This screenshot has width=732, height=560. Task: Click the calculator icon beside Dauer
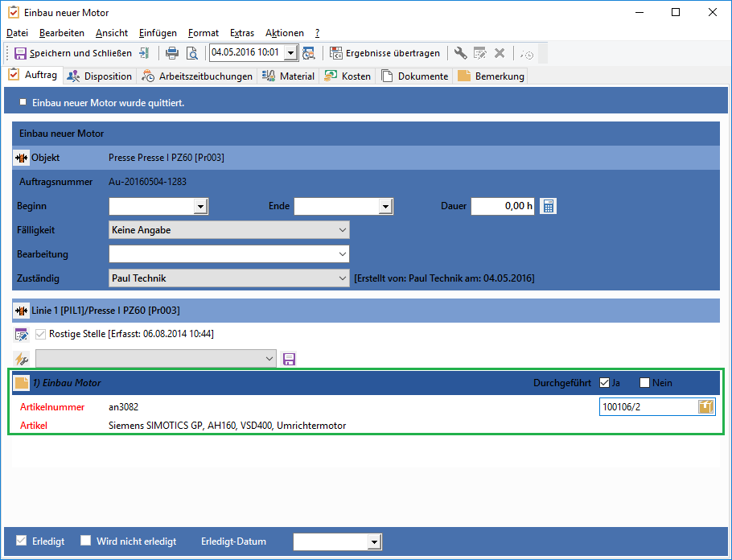click(548, 206)
